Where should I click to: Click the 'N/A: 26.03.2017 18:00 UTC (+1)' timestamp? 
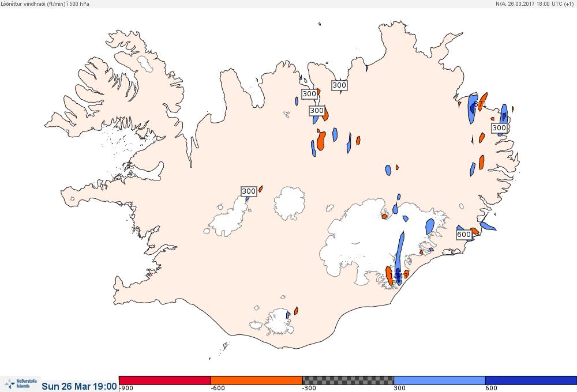(534, 3)
